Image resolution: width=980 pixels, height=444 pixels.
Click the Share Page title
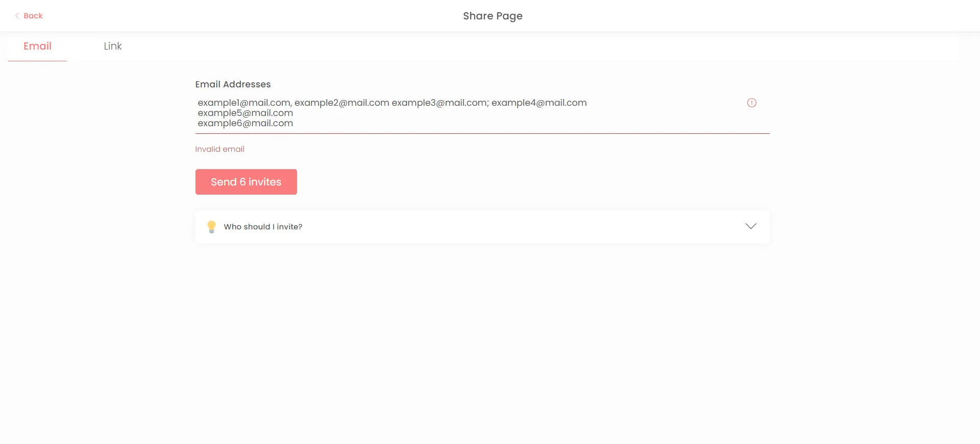[x=493, y=16]
